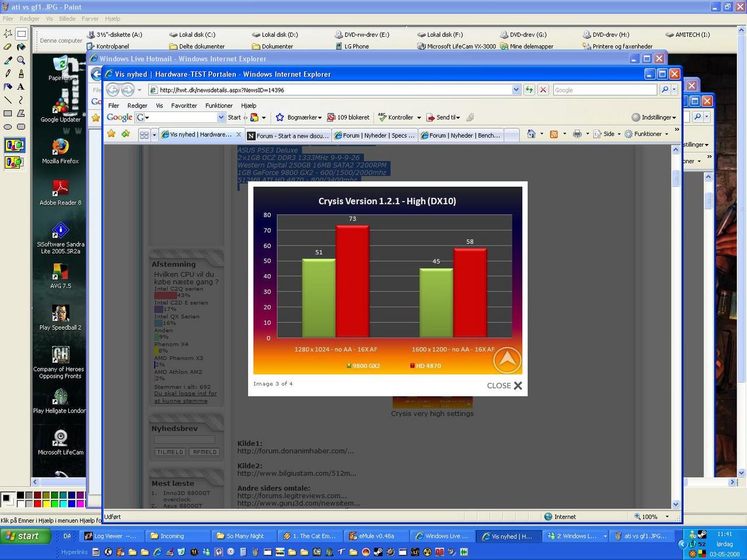
Task: Choose the Eraser tool in Paint
Action: click(x=8, y=47)
